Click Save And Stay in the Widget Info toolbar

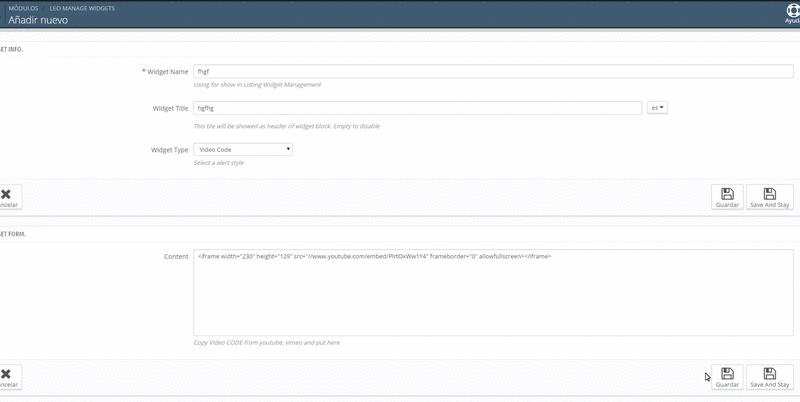tap(769, 197)
